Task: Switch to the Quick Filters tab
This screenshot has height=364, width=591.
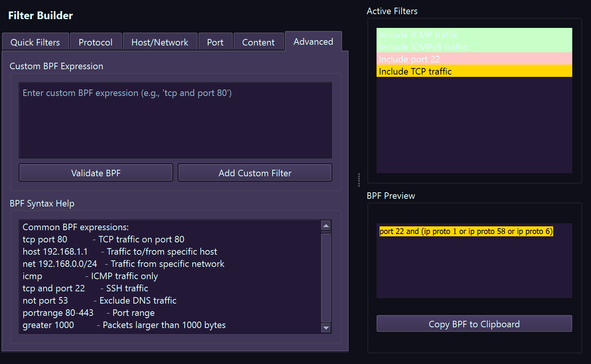Action: click(x=35, y=42)
